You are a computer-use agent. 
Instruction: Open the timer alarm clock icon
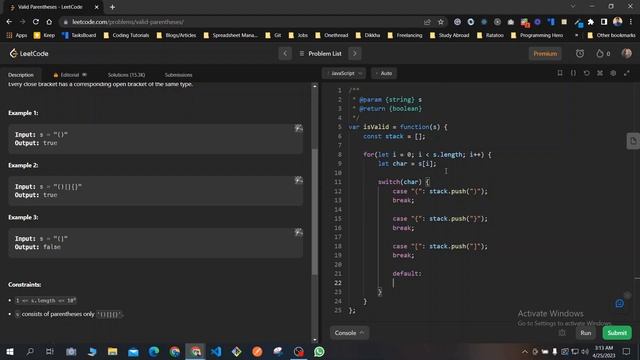[580, 53]
